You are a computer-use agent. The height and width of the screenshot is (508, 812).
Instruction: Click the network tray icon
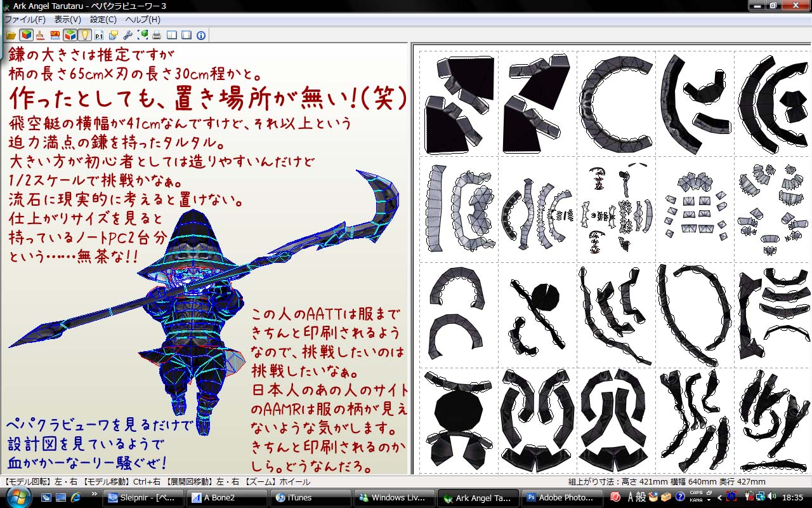pos(760,497)
